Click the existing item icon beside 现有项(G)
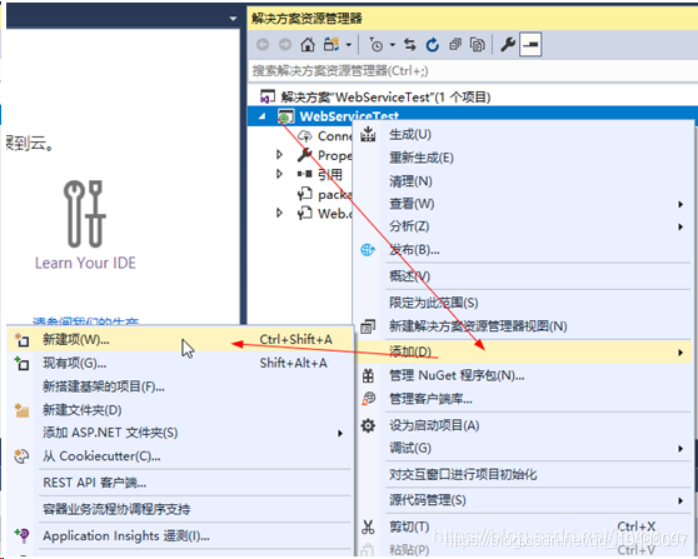698x559 pixels. click(x=21, y=363)
